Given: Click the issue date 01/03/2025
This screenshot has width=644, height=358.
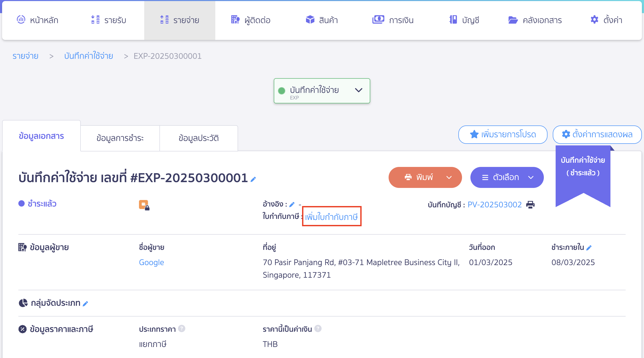Looking at the screenshot, I should pyautogui.click(x=491, y=262).
